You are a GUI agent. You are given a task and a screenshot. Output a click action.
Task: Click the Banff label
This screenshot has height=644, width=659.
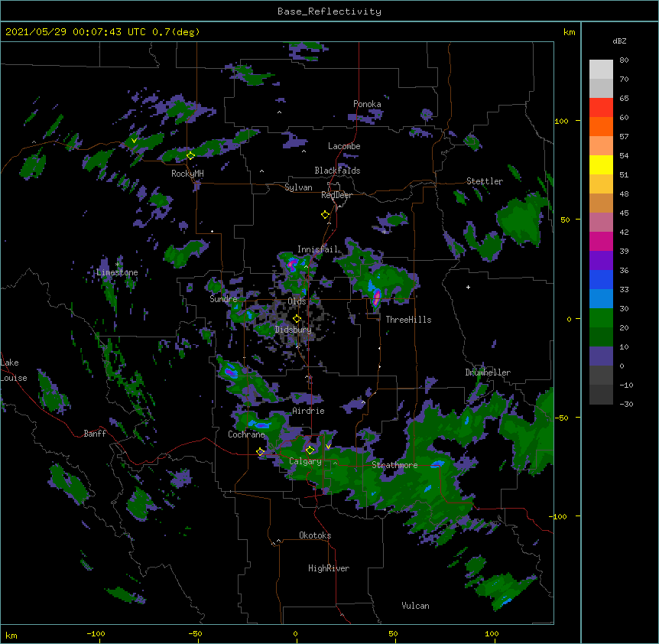pyautogui.click(x=95, y=434)
